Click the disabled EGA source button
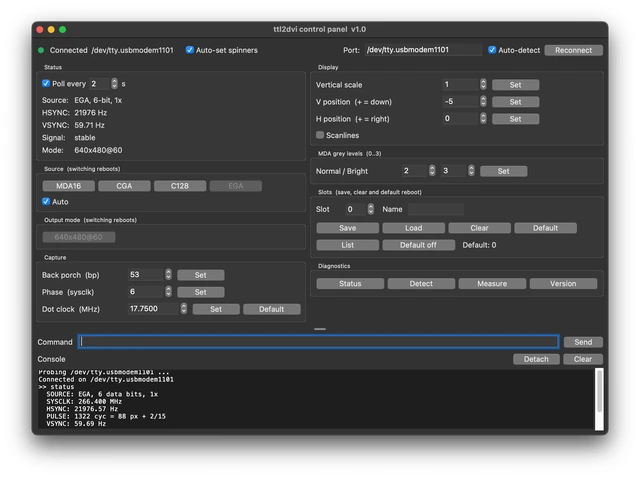Screen dimensions: 640x477 236,186
